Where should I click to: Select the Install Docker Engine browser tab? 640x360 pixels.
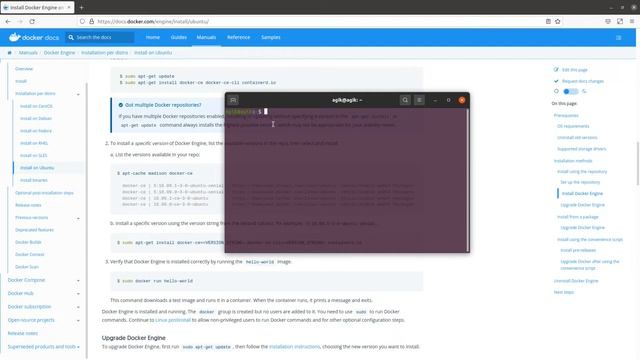tap(37, 7)
